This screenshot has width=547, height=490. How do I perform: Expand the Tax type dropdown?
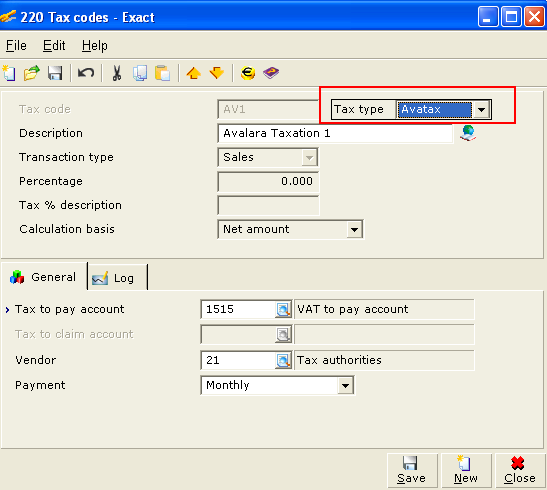coord(481,110)
